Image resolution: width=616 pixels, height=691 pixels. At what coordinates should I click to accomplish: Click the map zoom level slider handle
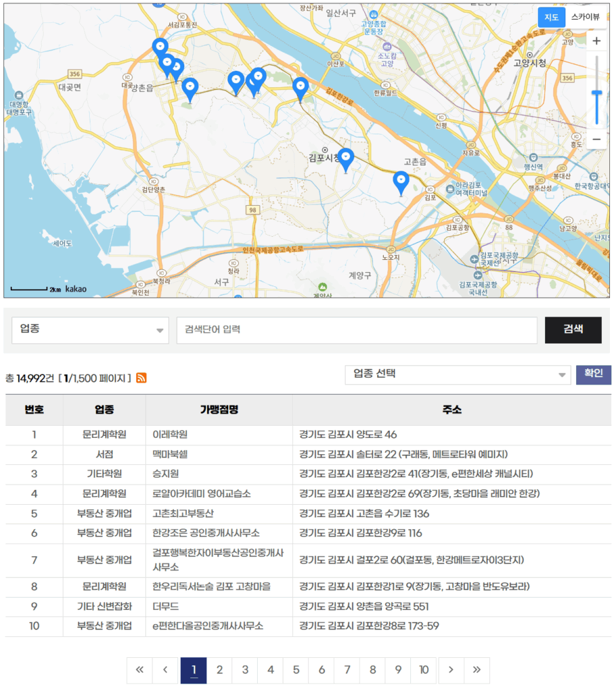point(596,93)
